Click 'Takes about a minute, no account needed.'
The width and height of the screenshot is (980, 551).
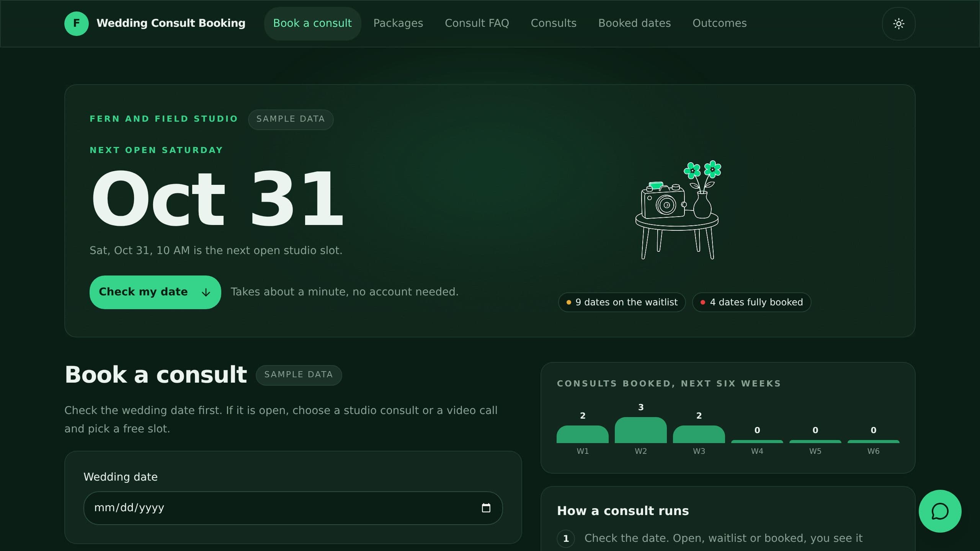(x=345, y=292)
